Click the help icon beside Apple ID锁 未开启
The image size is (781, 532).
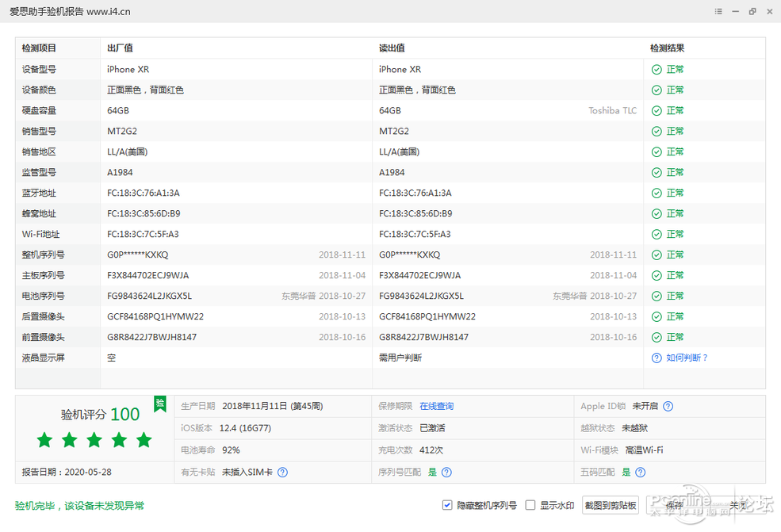tap(668, 407)
